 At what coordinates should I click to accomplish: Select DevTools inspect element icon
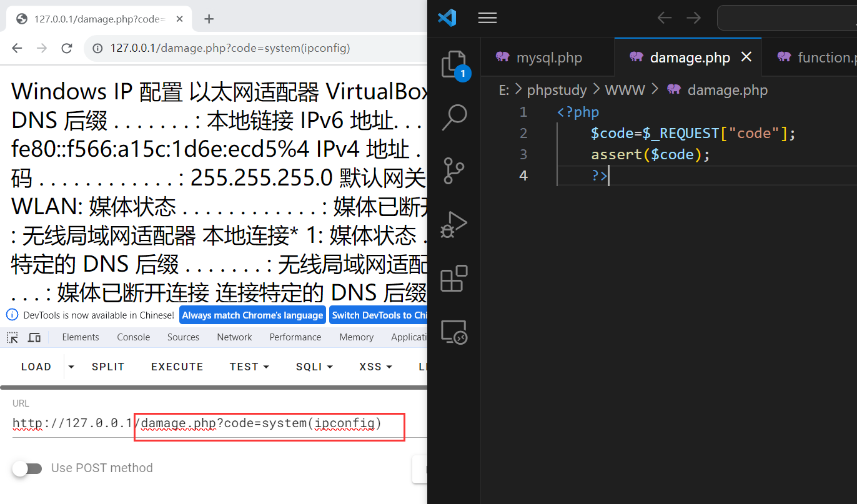[x=12, y=337]
